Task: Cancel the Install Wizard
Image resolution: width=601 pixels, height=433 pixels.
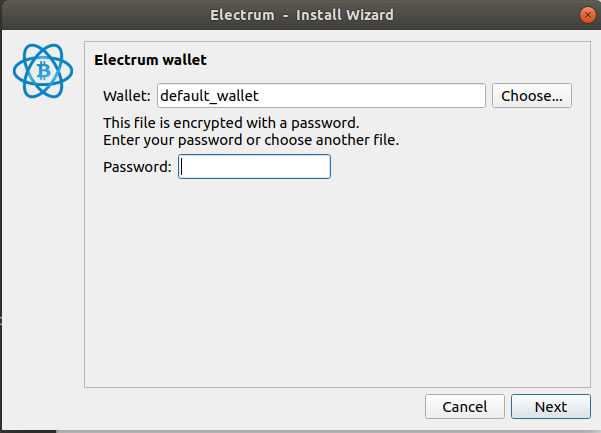Action: tap(465, 407)
